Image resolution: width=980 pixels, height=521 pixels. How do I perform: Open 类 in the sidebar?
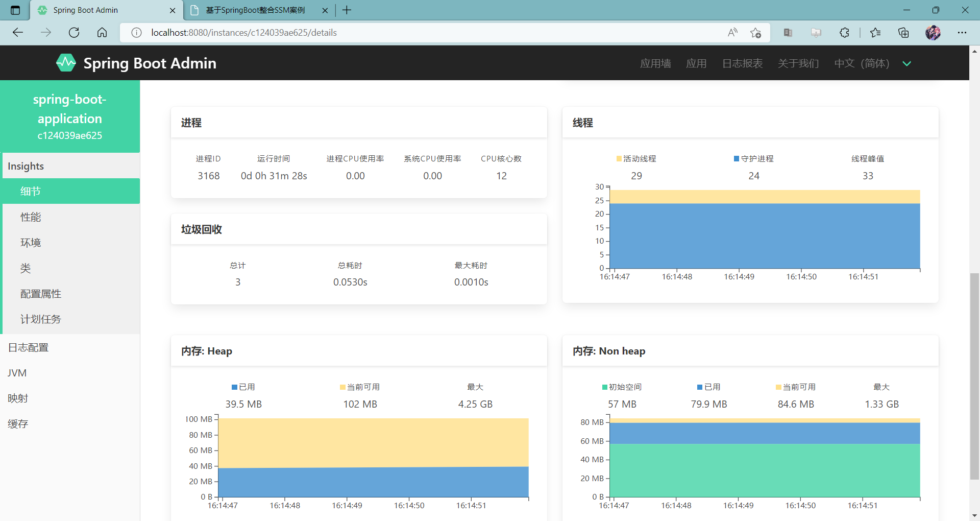(x=71, y=268)
